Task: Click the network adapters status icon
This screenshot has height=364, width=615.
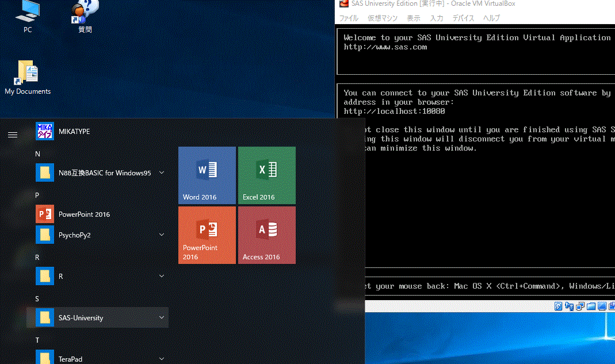Action: tap(580, 306)
